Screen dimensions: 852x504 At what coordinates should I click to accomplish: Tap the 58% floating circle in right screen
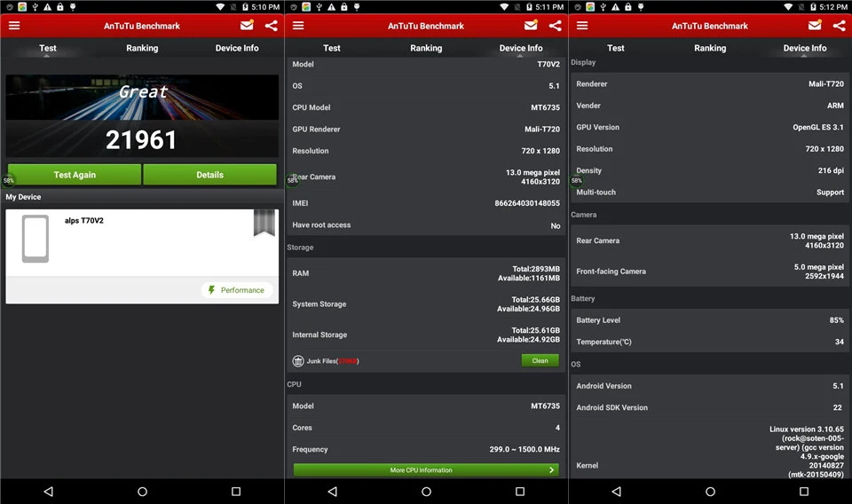click(x=576, y=180)
